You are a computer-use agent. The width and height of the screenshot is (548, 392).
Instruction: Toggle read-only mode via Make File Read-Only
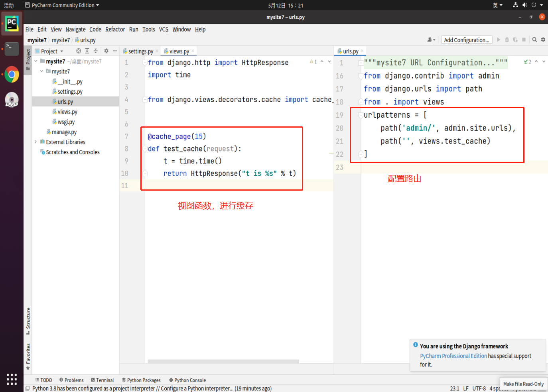[523, 384]
